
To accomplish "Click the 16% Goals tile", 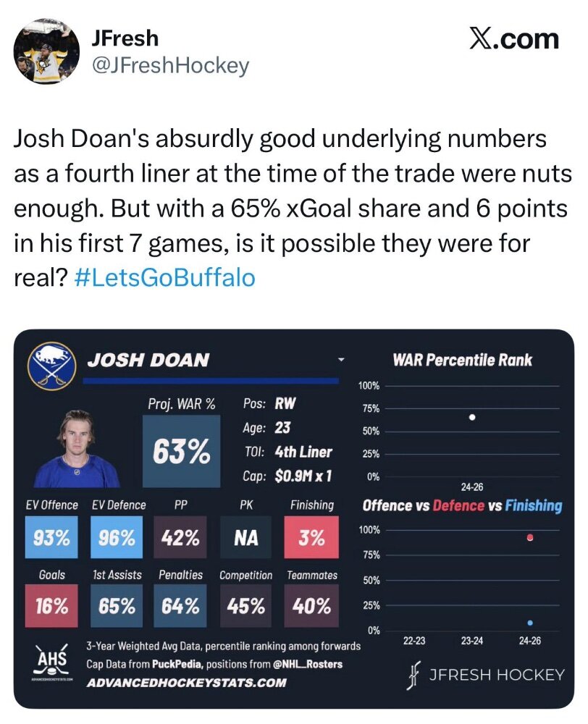I will click(x=51, y=605).
